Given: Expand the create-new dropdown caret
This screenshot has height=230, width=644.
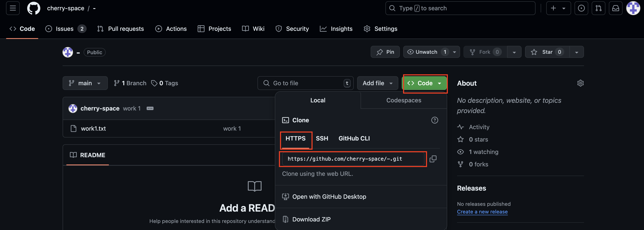Looking at the screenshot, I should (x=564, y=8).
